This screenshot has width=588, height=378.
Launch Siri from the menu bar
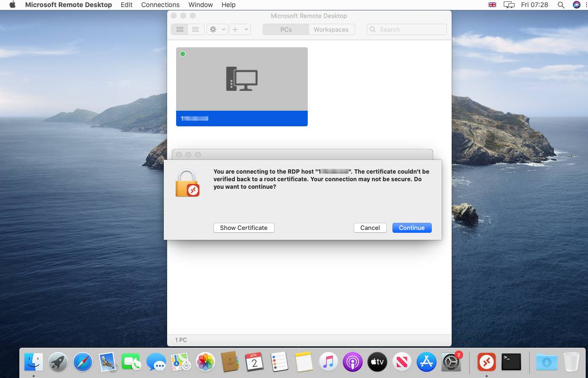[x=577, y=5]
